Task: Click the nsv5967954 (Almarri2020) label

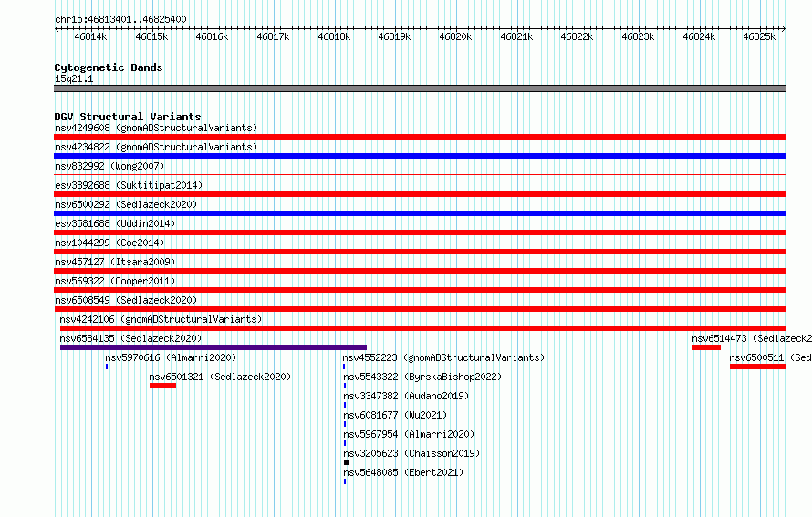Action: point(409,434)
